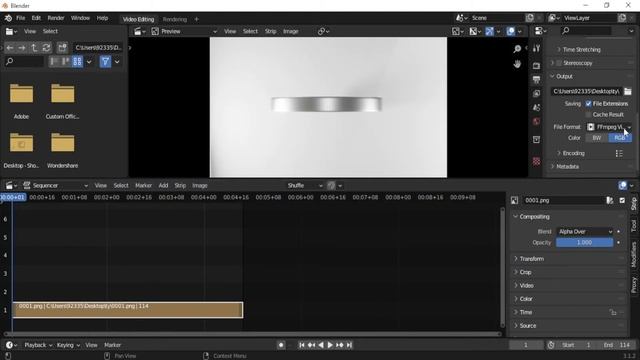Select the Video Editing workspace tab

coord(138,19)
